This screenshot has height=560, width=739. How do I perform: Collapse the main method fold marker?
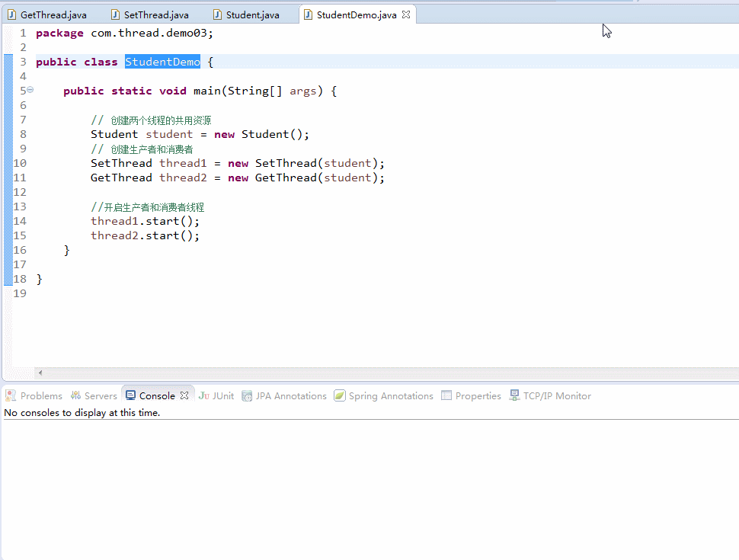[30, 90]
